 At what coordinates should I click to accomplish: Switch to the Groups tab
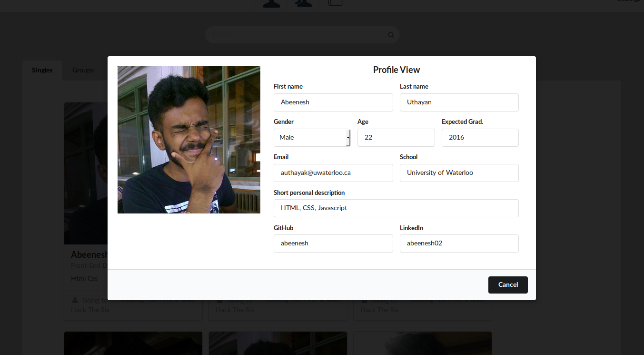(x=83, y=70)
